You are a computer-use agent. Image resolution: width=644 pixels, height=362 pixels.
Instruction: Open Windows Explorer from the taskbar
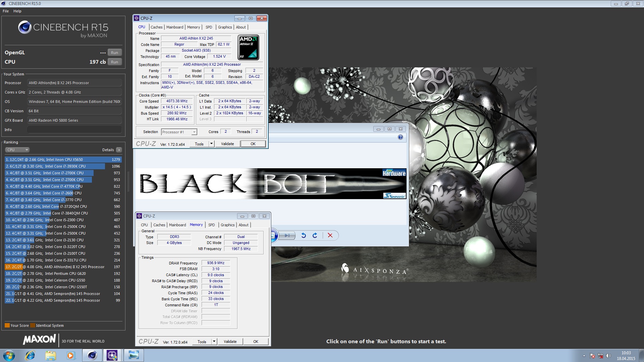pos(50,356)
